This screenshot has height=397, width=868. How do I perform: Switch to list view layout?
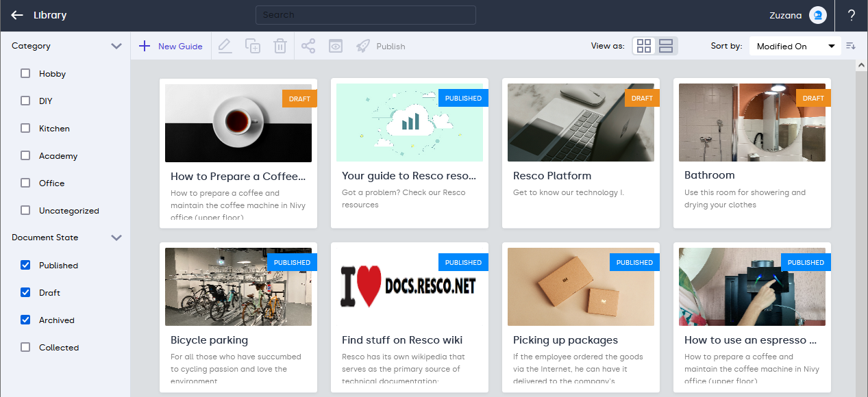(666, 46)
